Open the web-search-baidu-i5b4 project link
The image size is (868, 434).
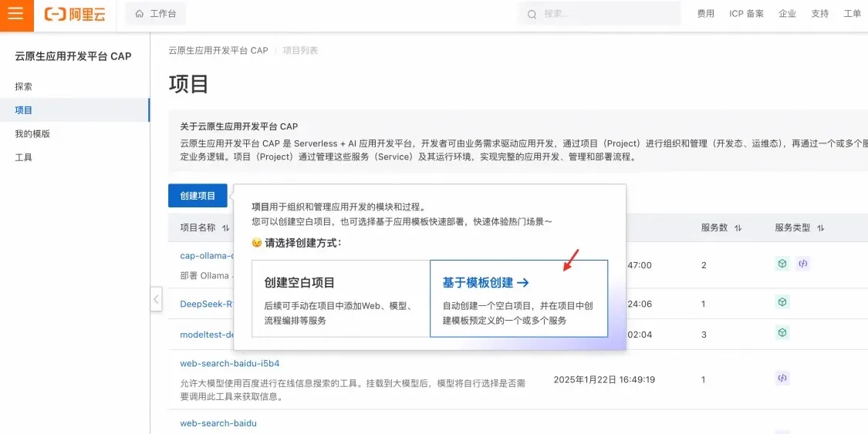coord(229,364)
